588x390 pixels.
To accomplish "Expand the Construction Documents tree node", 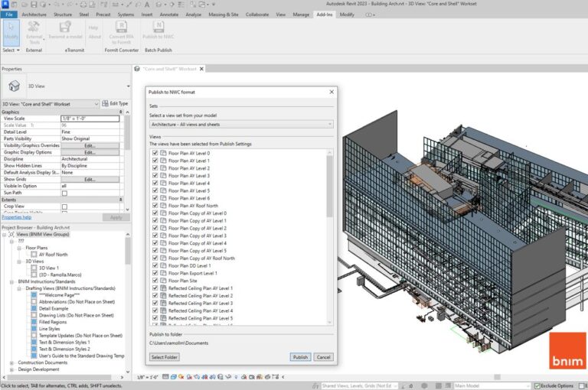I will click(x=11, y=362).
